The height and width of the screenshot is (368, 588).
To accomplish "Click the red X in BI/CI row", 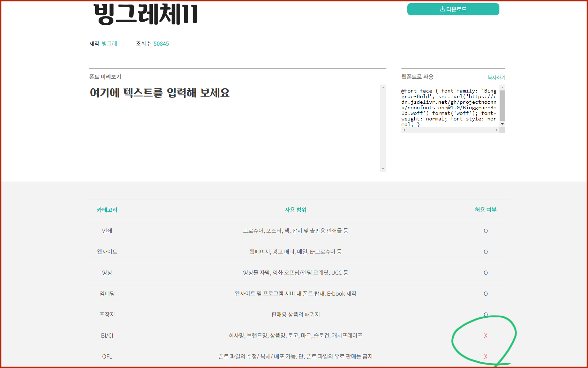I will point(485,336).
